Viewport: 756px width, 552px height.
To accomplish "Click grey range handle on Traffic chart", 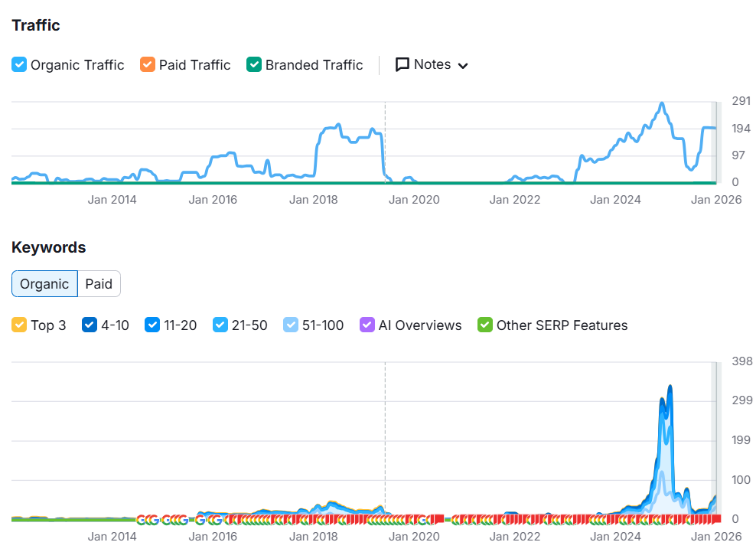I will 716,142.
